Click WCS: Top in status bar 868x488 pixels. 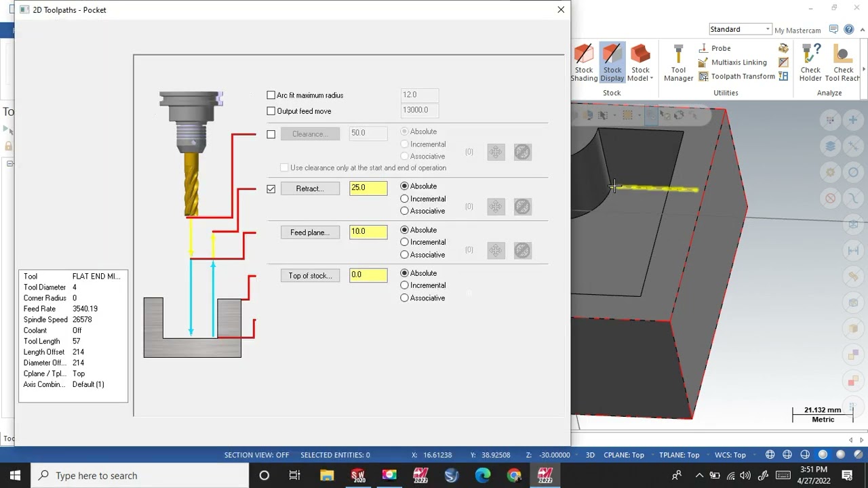(x=730, y=455)
